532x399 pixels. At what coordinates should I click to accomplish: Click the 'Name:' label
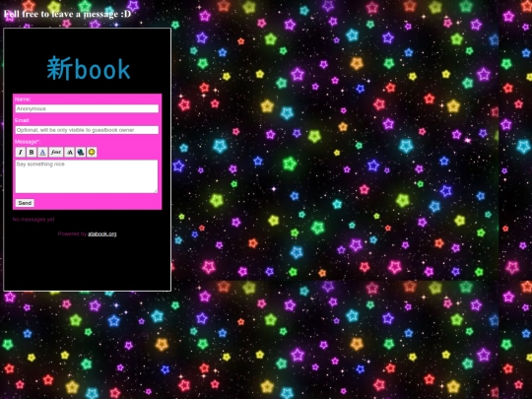23,100
